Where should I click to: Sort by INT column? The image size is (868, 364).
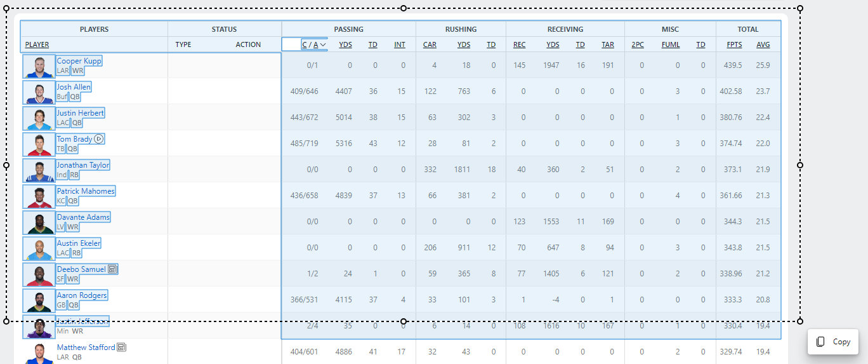pos(400,44)
